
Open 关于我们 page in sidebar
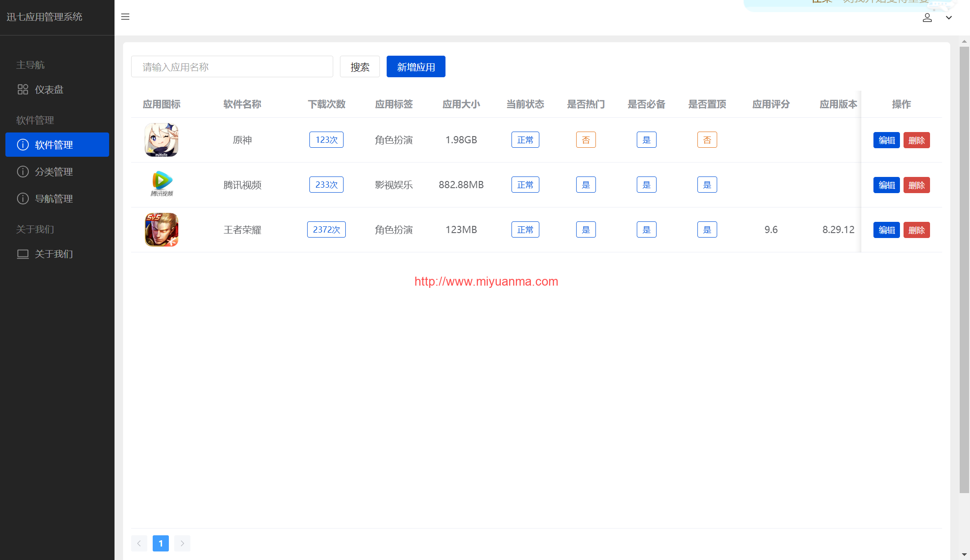(x=57, y=254)
